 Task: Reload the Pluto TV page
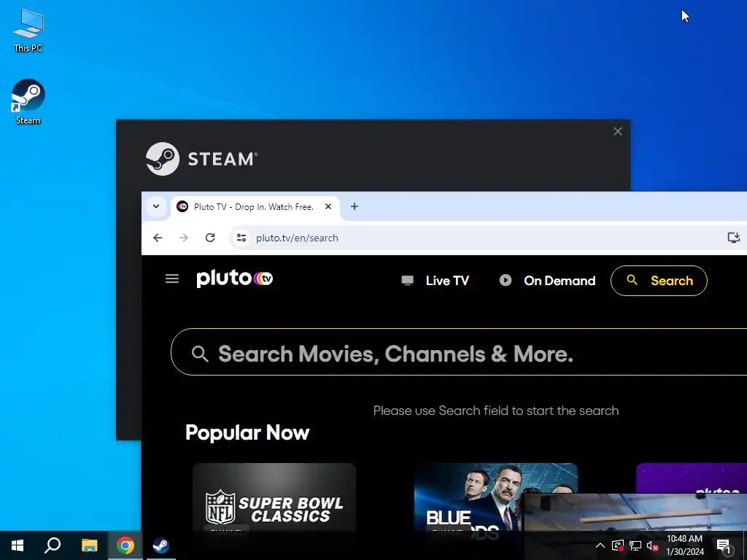pos(210,238)
